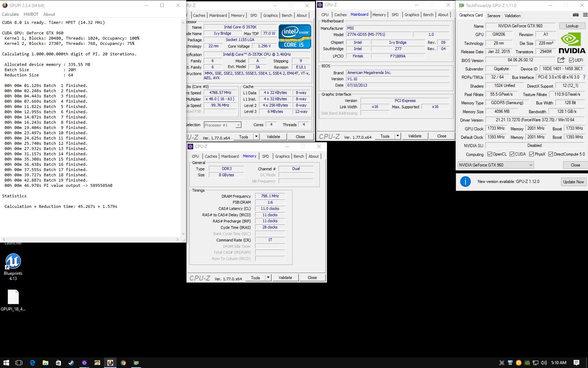
Task: Click the blue info icon in update notice
Action: pyautogui.click(x=465, y=182)
